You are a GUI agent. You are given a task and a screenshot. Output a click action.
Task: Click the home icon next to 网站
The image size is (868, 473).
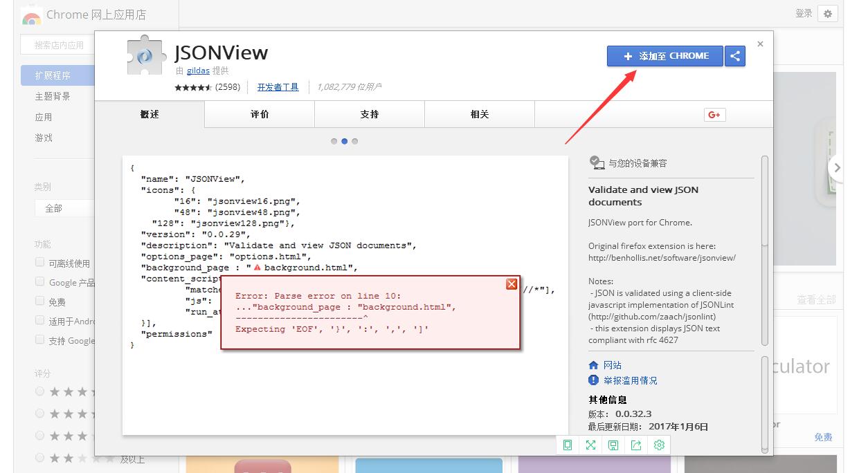593,365
